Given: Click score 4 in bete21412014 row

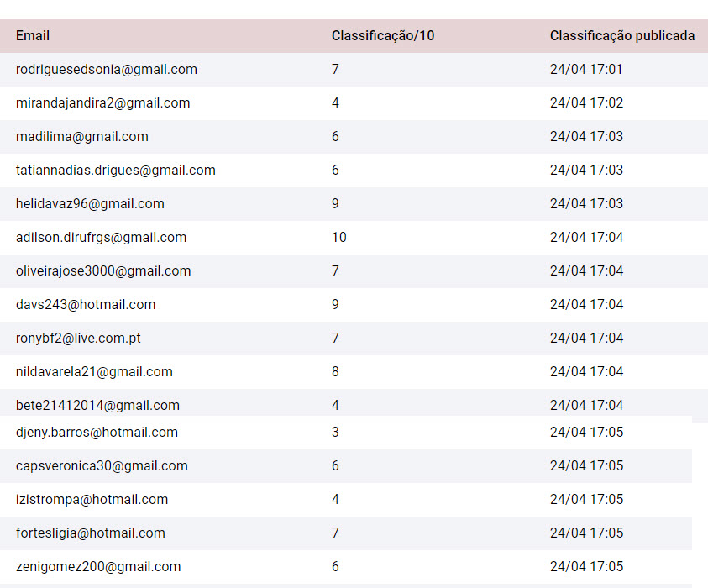Looking at the screenshot, I should 335,405.
